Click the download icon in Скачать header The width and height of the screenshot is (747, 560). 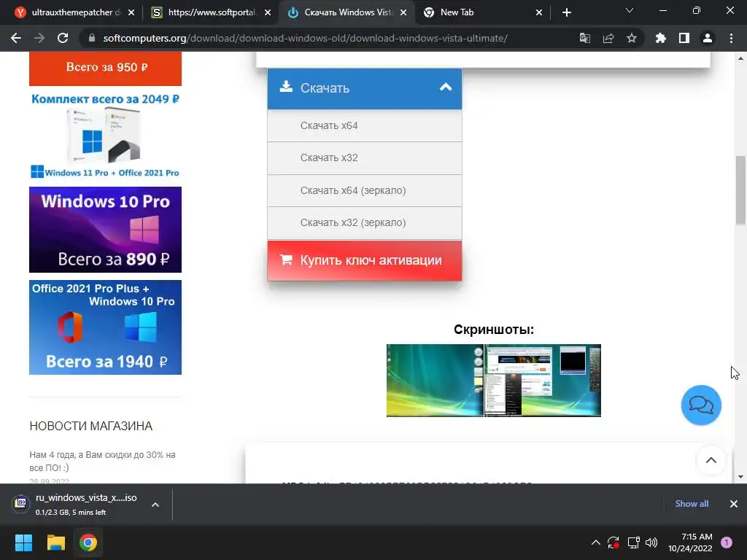click(x=286, y=87)
